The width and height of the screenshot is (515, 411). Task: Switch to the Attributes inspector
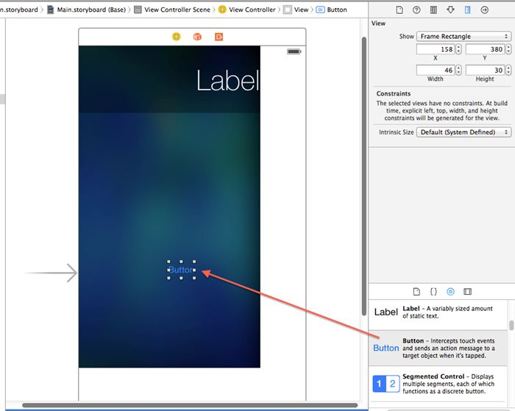click(451, 10)
